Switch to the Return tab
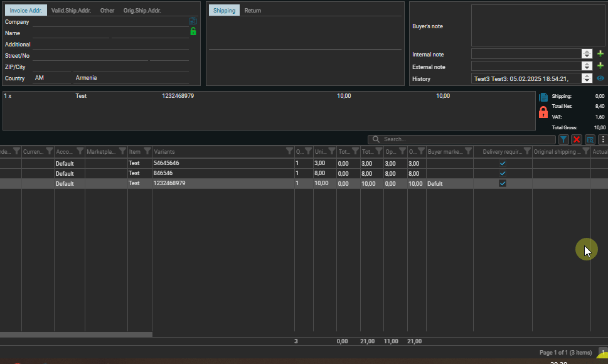Viewport: 608px width, 364px height. point(253,11)
